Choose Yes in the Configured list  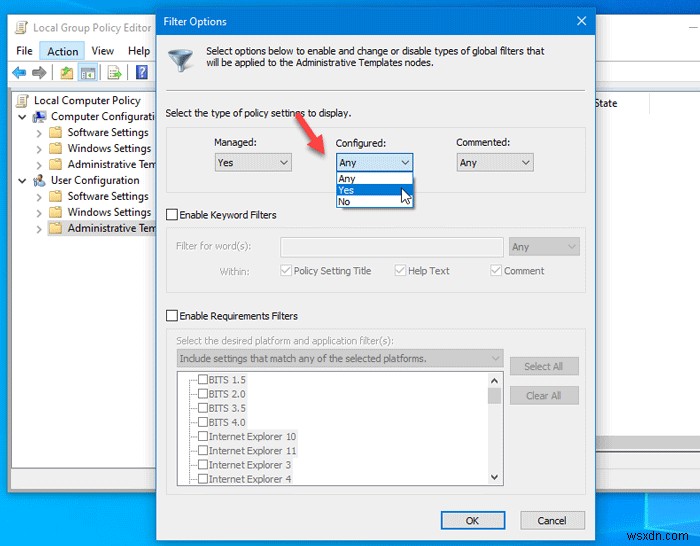click(x=374, y=190)
